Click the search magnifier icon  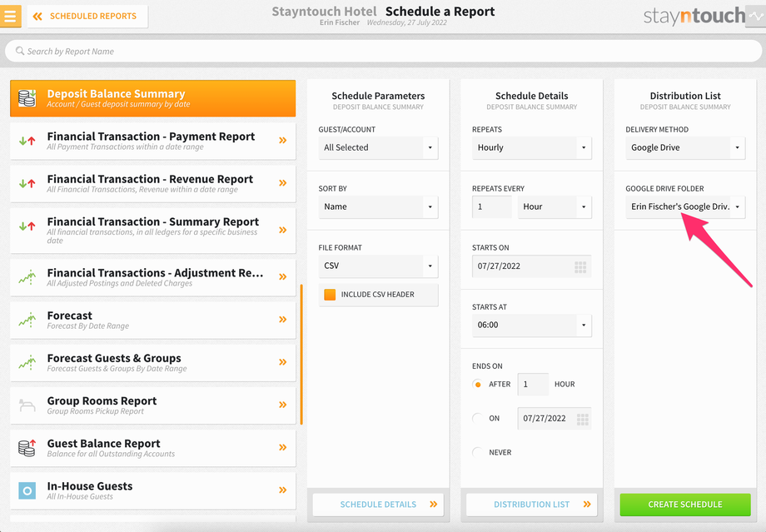19,51
